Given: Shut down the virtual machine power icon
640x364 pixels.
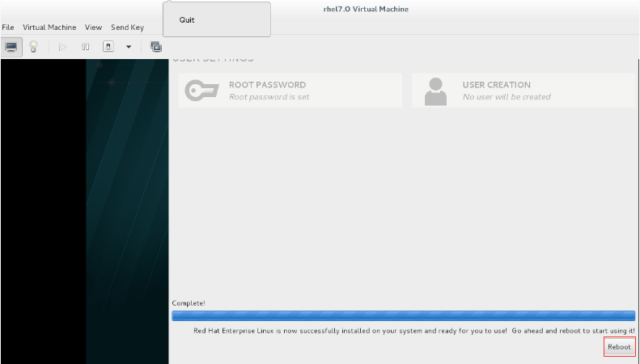Looking at the screenshot, I should point(108,47).
